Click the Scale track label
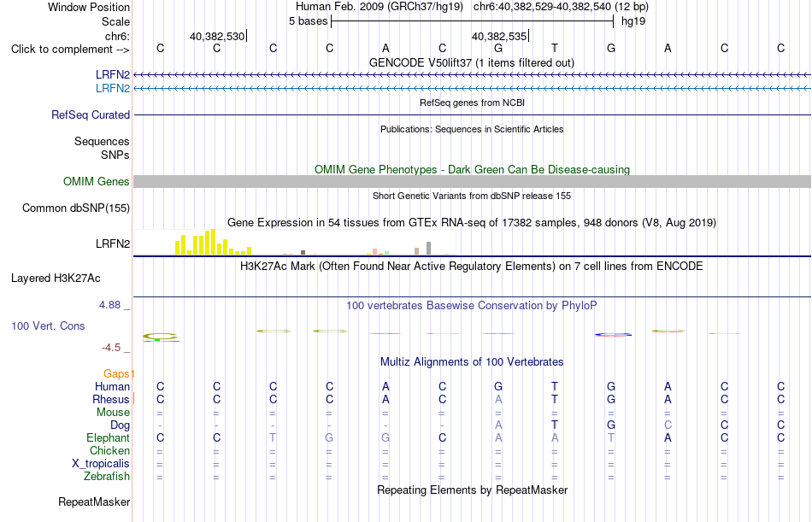 point(115,21)
